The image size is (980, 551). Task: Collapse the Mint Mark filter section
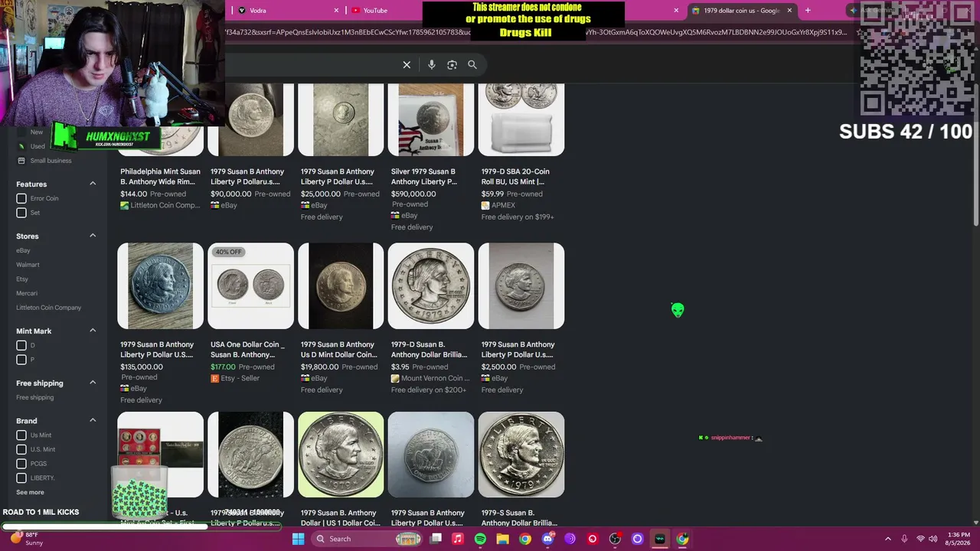pos(93,331)
